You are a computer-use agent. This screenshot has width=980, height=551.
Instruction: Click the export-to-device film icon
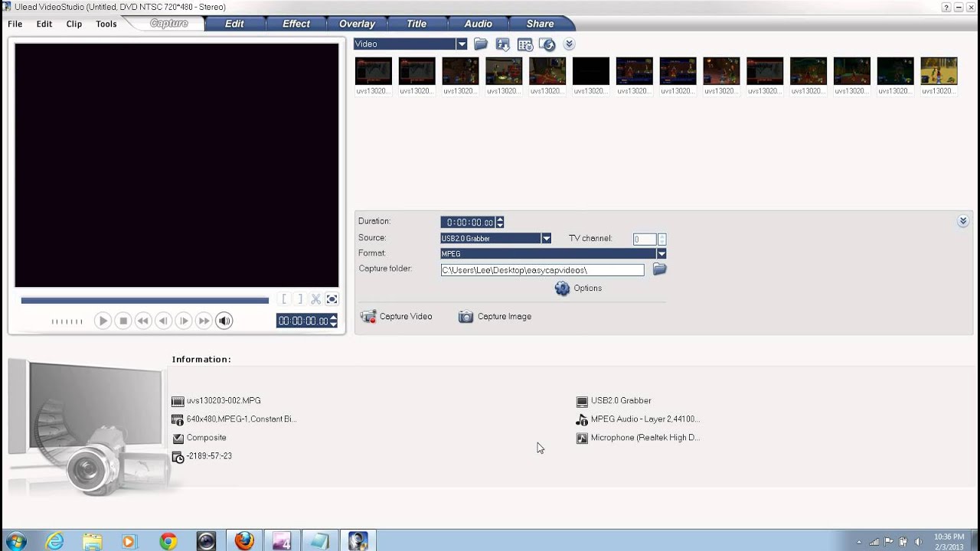click(x=547, y=44)
